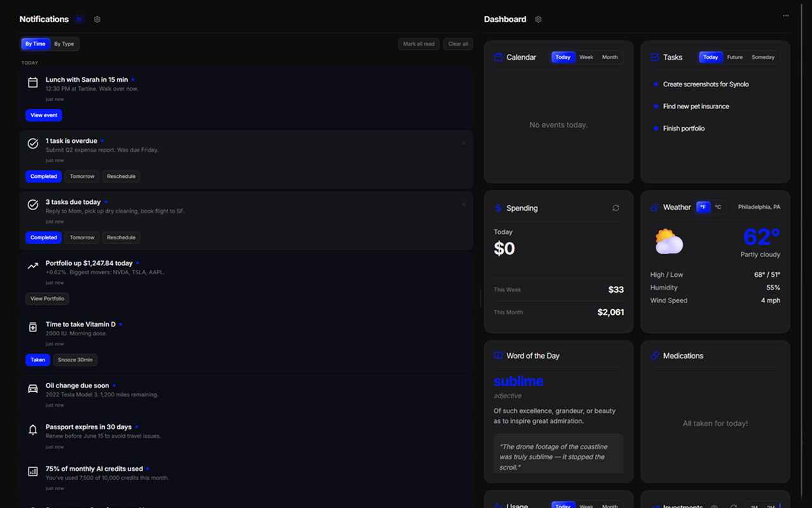Reschedule the '3 tasks due today' notification
812x508 pixels.
point(121,237)
